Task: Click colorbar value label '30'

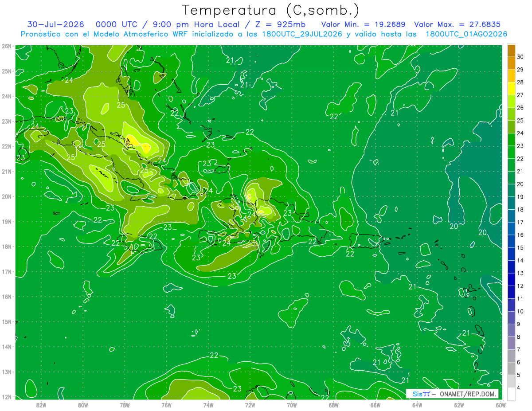Action: point(520,57)
